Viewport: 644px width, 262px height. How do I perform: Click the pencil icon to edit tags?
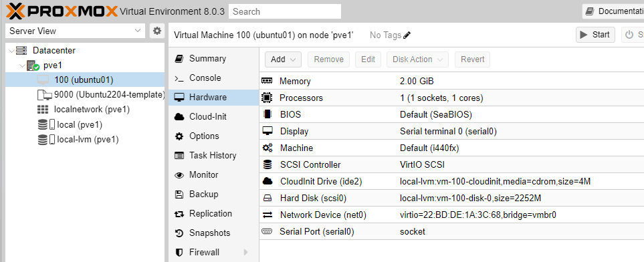[407, 35]
